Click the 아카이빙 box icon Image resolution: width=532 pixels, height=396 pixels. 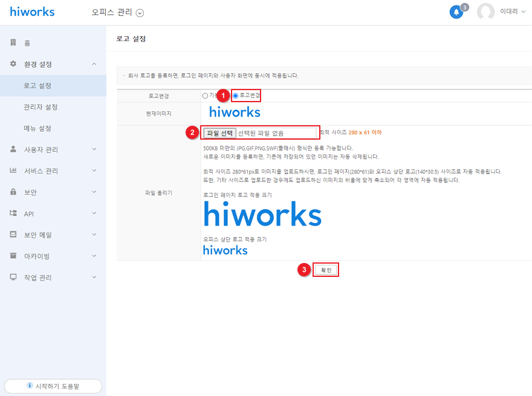coord(13,256)
